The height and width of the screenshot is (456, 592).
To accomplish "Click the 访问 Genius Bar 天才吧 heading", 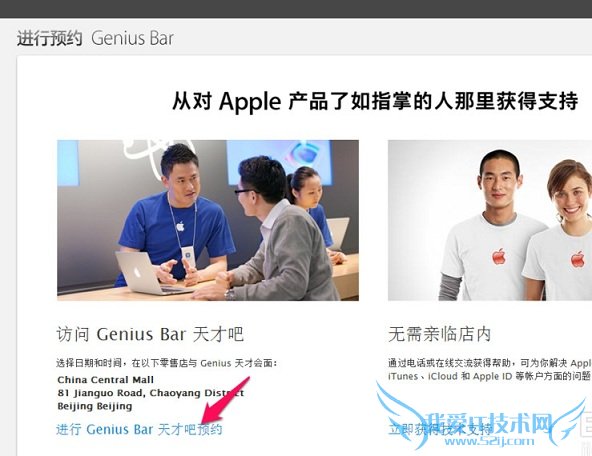I will (x=150, y=334).
